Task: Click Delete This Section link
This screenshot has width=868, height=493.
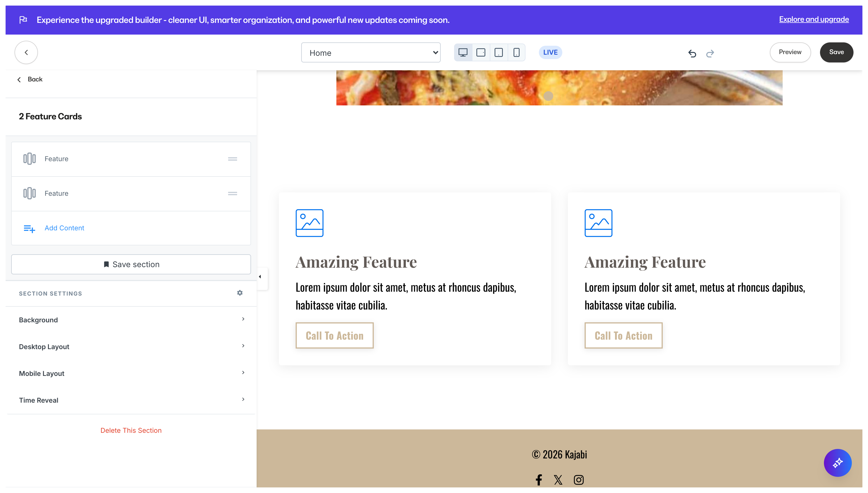Action: pos(131,430)
